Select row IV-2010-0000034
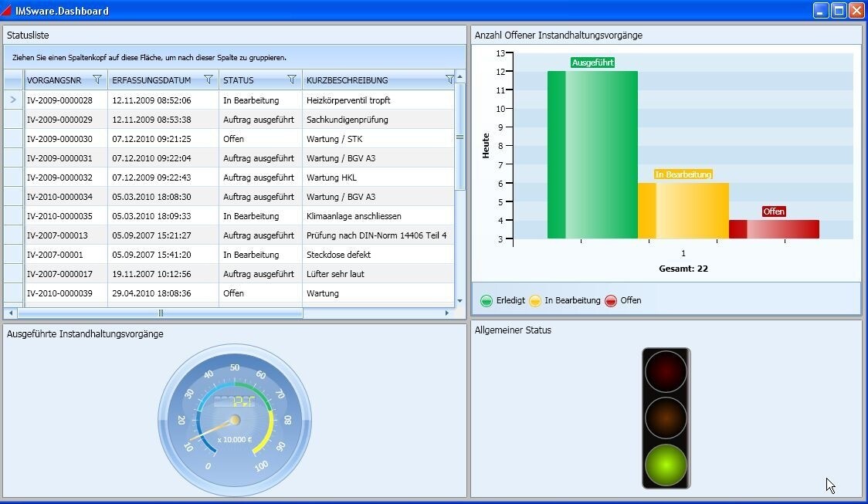The width and height of the screenshot is (868, 504). pyautogui.click(x=229, y=196)
